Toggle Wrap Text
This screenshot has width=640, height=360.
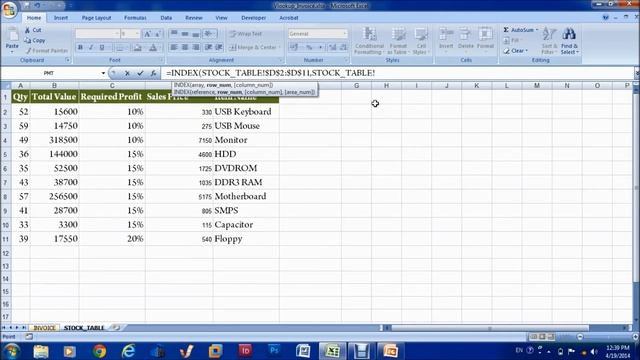(245, 34)
